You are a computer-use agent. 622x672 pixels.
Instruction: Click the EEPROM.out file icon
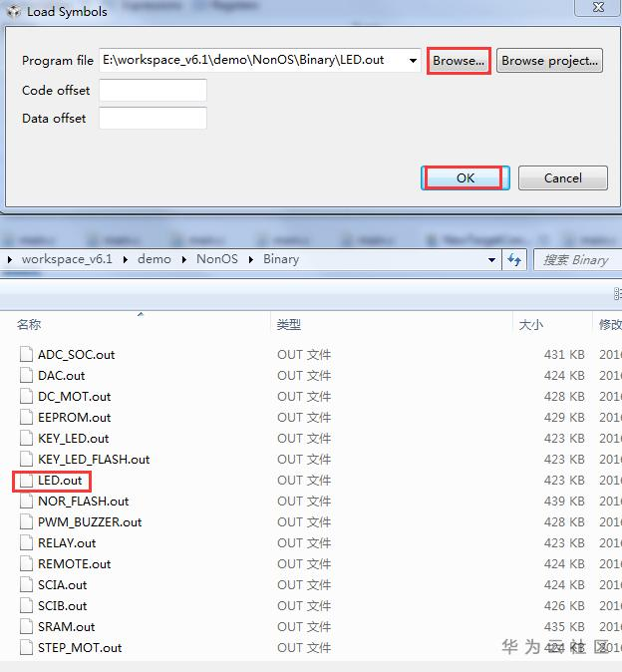coord(26,417)
